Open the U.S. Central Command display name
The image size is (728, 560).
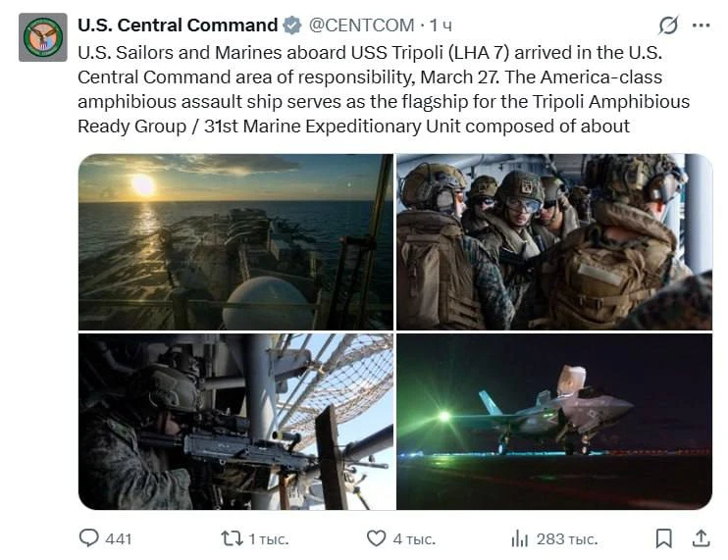pos(178,25)
